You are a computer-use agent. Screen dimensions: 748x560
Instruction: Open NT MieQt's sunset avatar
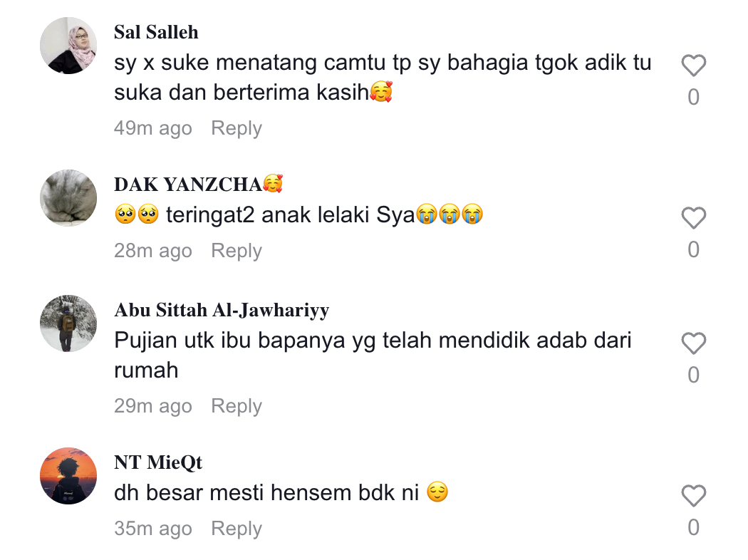(68, 476)
